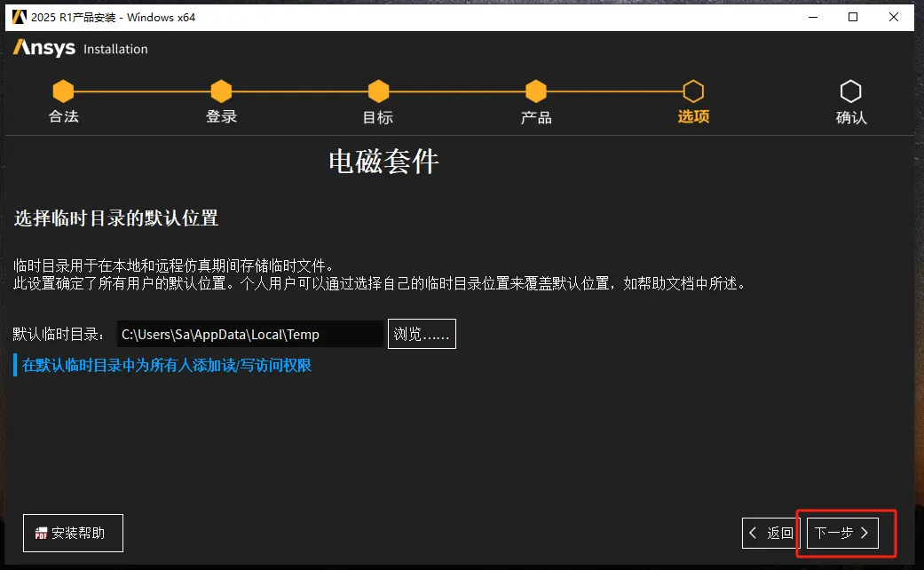
Task: Click the 下一步 (Next) button
Action: tap(842, 533)
